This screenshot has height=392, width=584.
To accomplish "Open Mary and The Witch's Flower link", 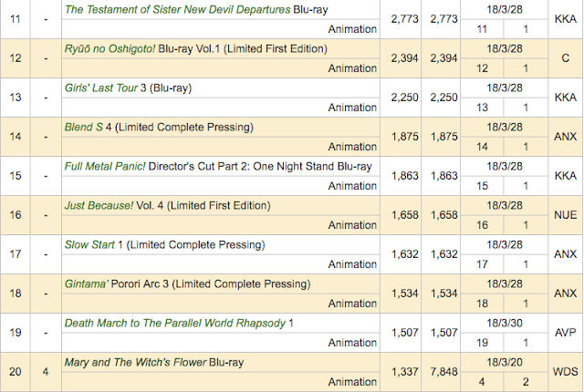I will point(135,362).
